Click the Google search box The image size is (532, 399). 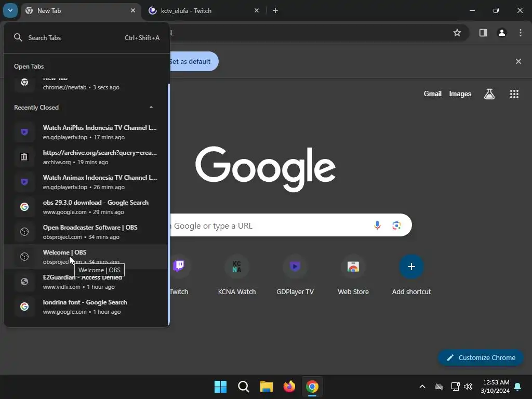[291, 225]
